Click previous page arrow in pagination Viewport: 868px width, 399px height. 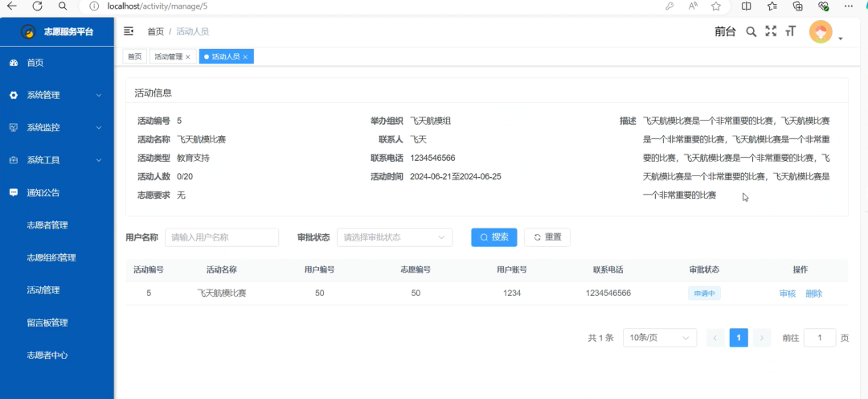[716, 338]
